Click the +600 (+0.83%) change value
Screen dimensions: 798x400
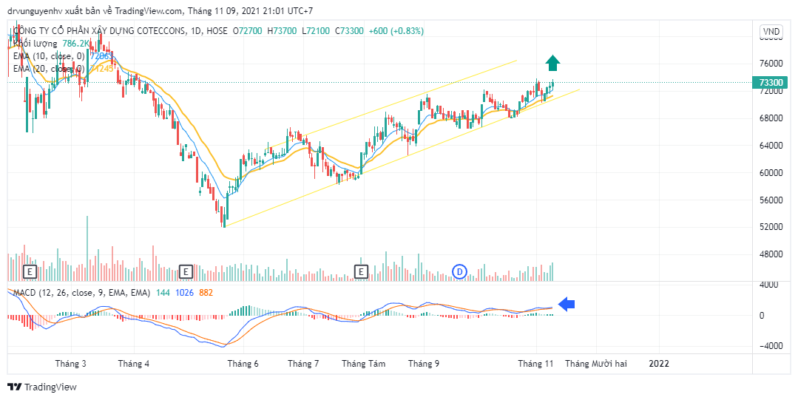click(x=395, y=31)
